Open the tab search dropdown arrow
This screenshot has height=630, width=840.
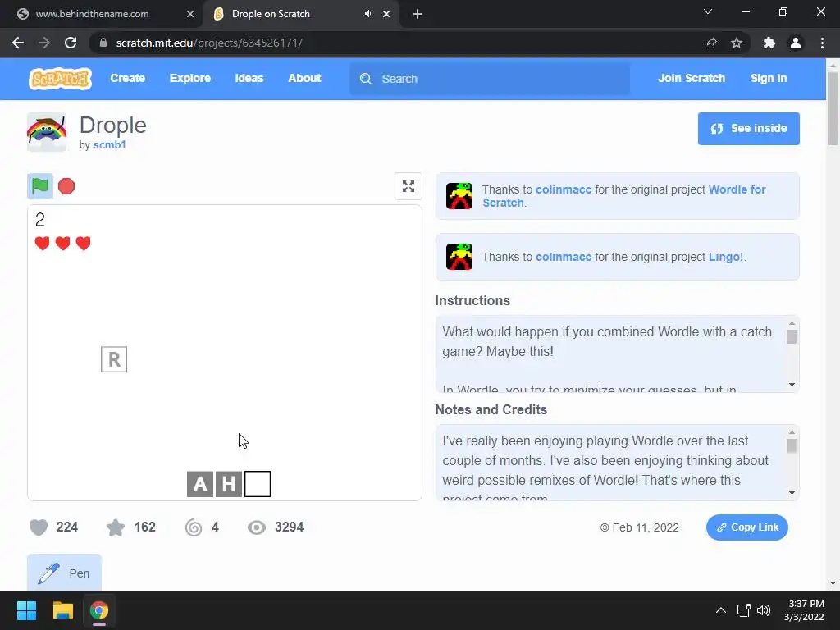[x=708, y=11]
